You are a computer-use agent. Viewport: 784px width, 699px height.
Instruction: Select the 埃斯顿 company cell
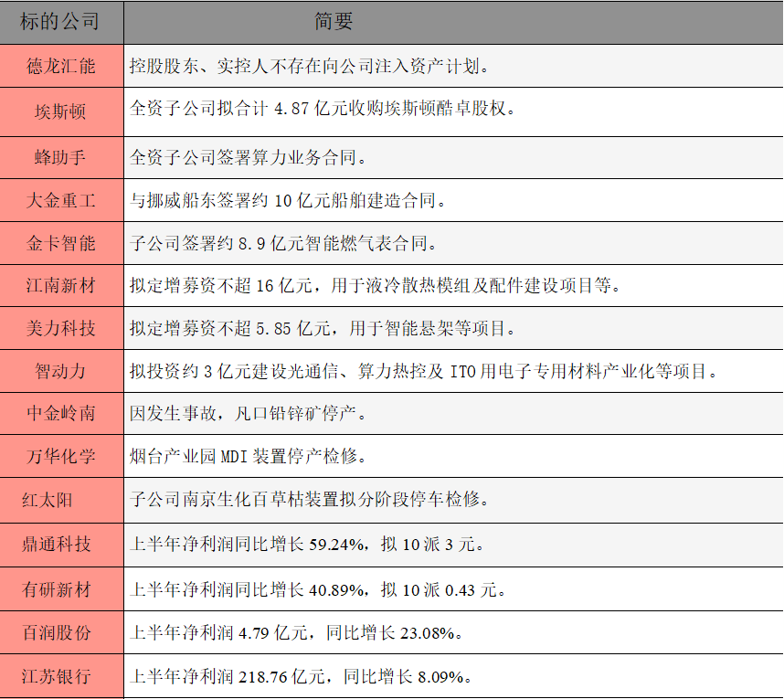[61, 112]
